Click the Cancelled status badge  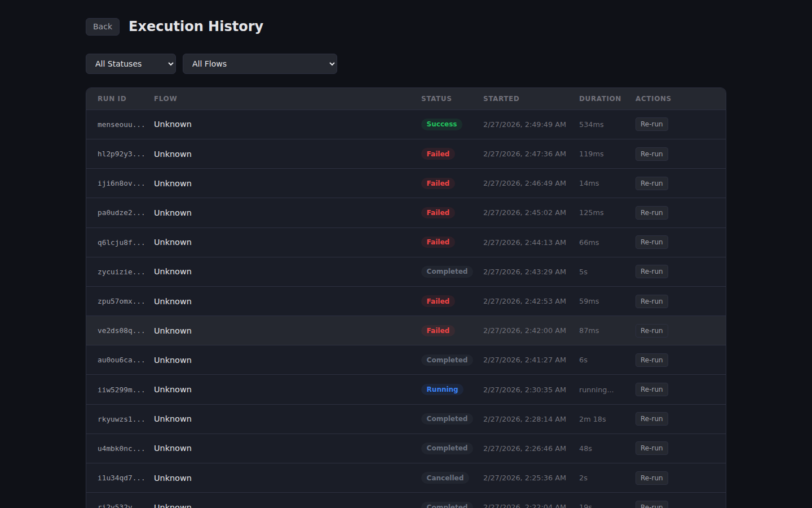(445, 478)
